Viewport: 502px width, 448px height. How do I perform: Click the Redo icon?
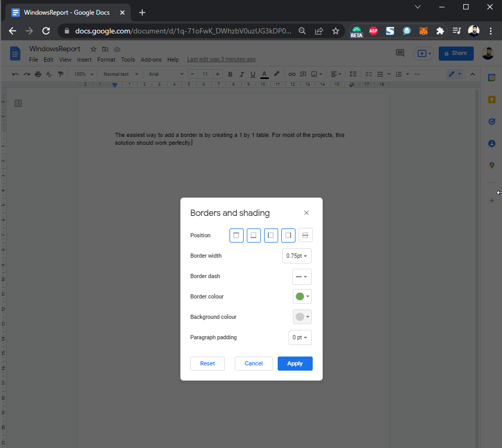pos(27,74)
